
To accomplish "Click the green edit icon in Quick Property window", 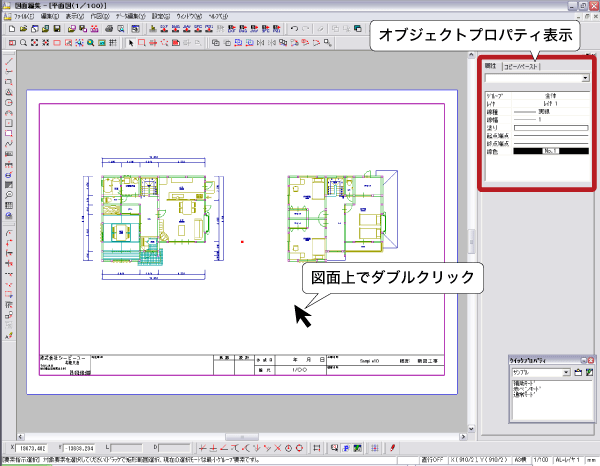I will pos(589,372).
